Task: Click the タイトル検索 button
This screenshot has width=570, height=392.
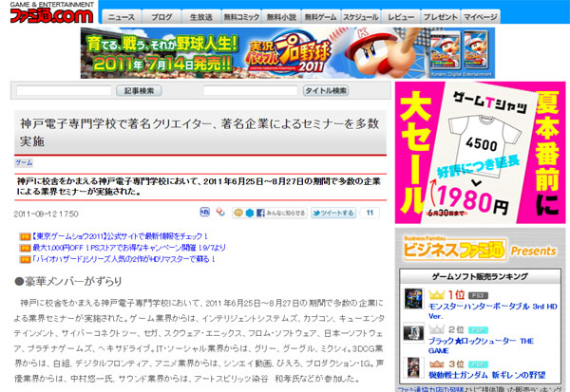Action: pos(326,91)
